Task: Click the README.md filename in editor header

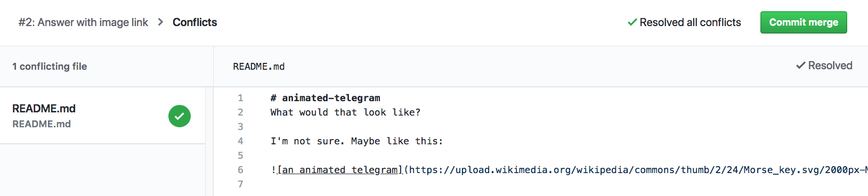Action: tap(259, 67)
